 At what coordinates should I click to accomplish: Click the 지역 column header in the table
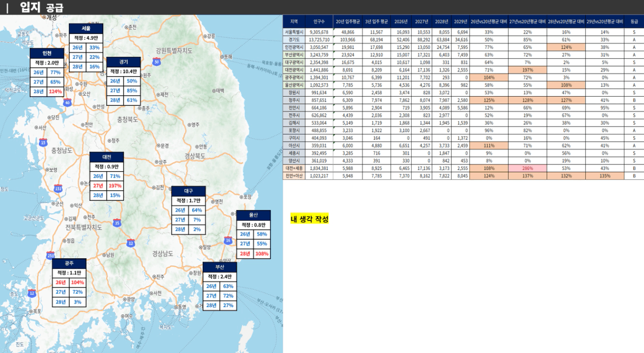point(294,22)
